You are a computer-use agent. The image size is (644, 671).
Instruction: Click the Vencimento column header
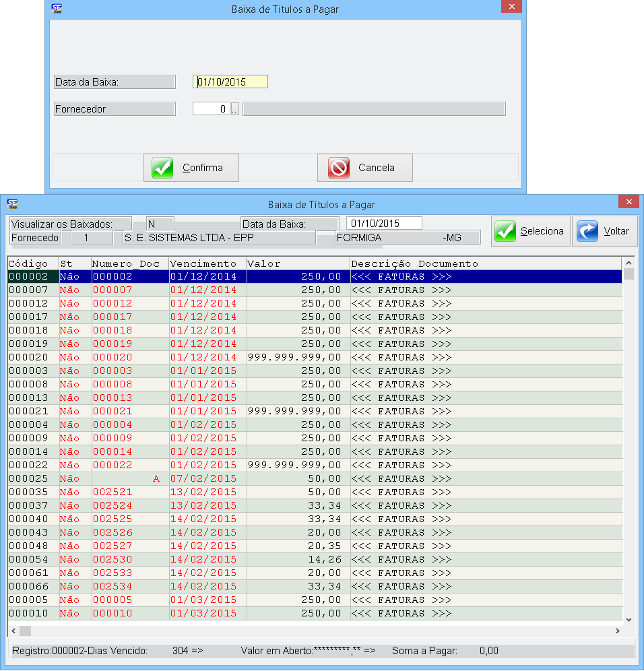[203, 263]
